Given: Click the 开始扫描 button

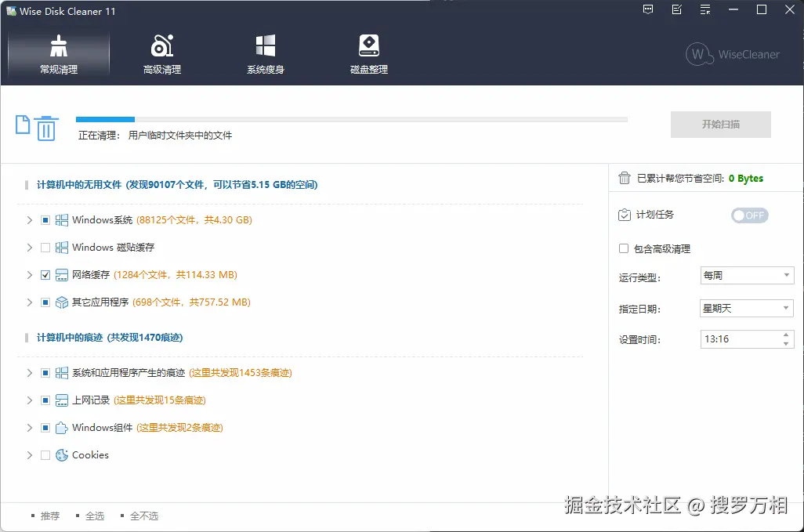Looking at the screenshot, I should (720, 125).
